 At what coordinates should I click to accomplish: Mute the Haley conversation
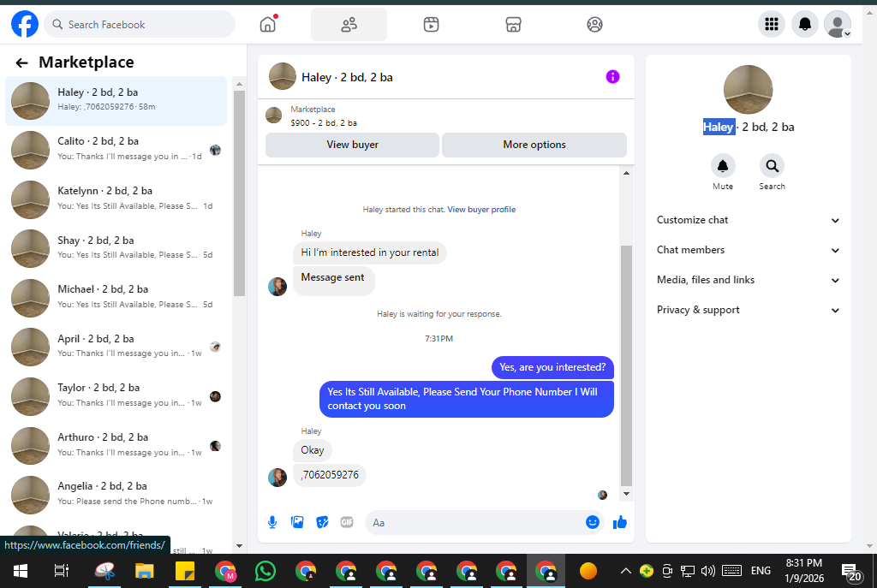pyautogui.click(x=723, y=166)
